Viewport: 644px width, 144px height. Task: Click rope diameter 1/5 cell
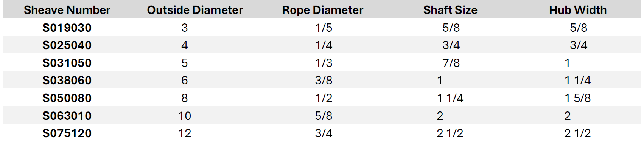coord(324,28)
